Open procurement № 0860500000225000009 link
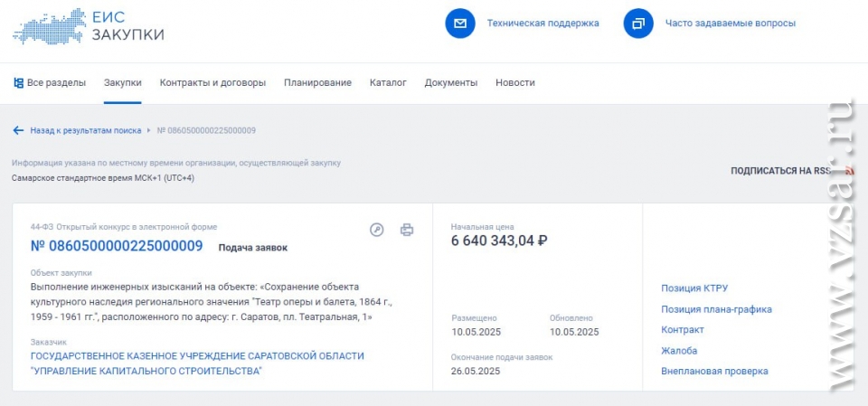Screen dimensions: 868x406 117,246
